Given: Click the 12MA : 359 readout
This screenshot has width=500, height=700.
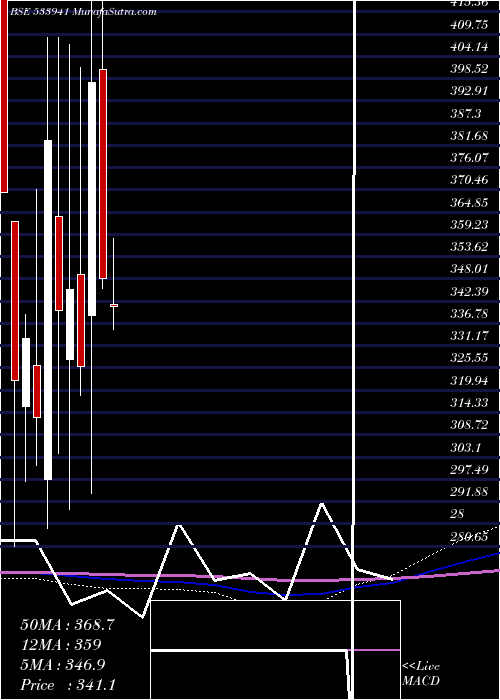Looking at the screenshot, I should (x=61, y=645).
